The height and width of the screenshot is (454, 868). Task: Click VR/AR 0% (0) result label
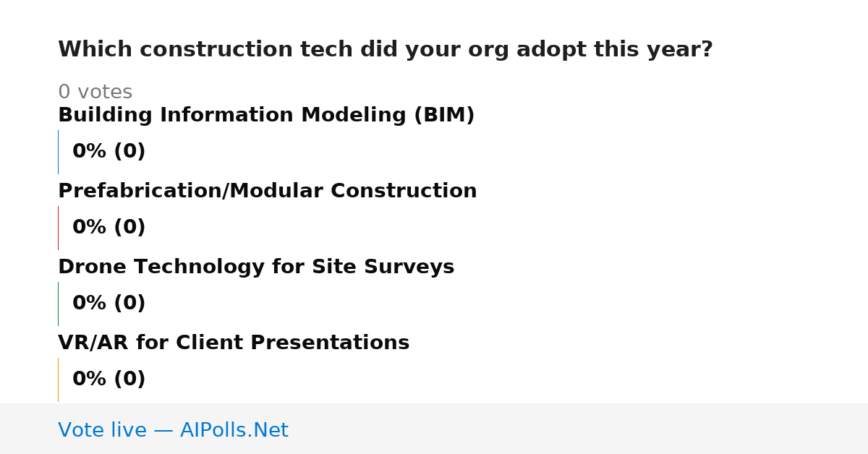pos(109,380)
